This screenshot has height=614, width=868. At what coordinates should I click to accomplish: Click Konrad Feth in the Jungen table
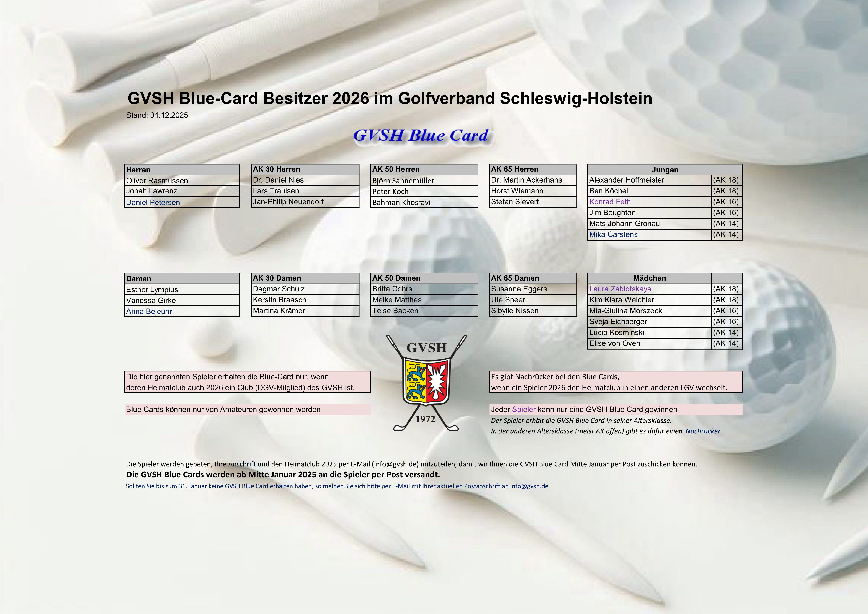tap(610, 202)
